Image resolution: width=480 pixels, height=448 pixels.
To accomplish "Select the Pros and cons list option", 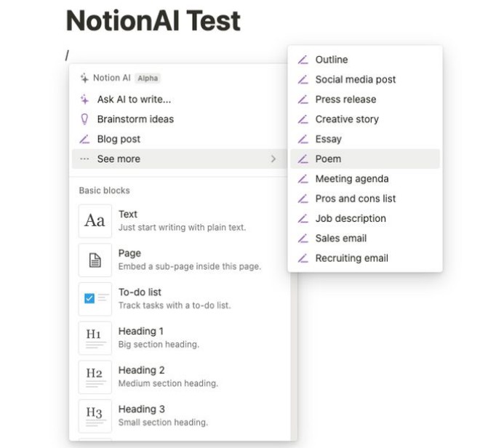I will [355, 198].
